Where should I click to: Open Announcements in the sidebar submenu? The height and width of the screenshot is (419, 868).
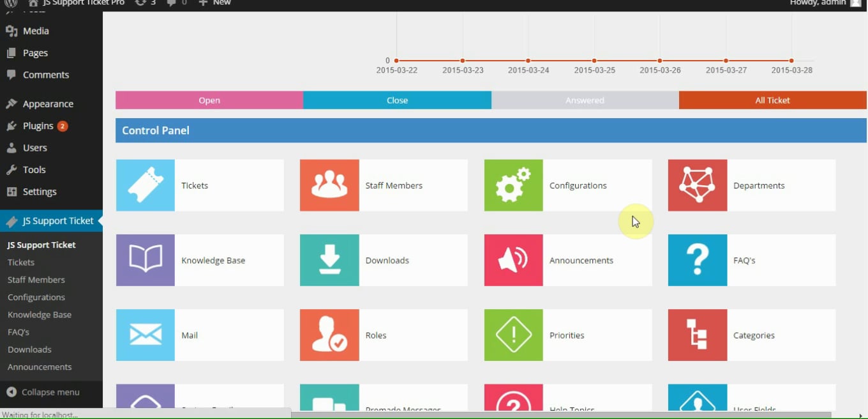click(x=40, y=367)
